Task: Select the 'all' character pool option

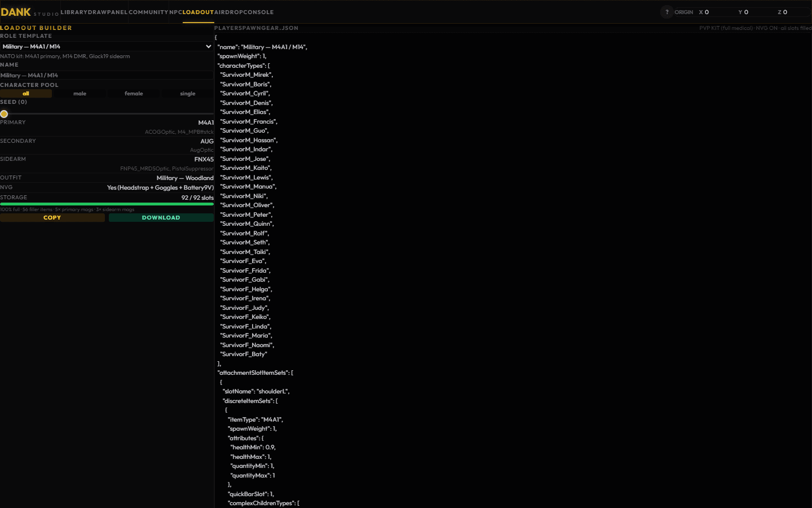Action: tap(26, 94)
